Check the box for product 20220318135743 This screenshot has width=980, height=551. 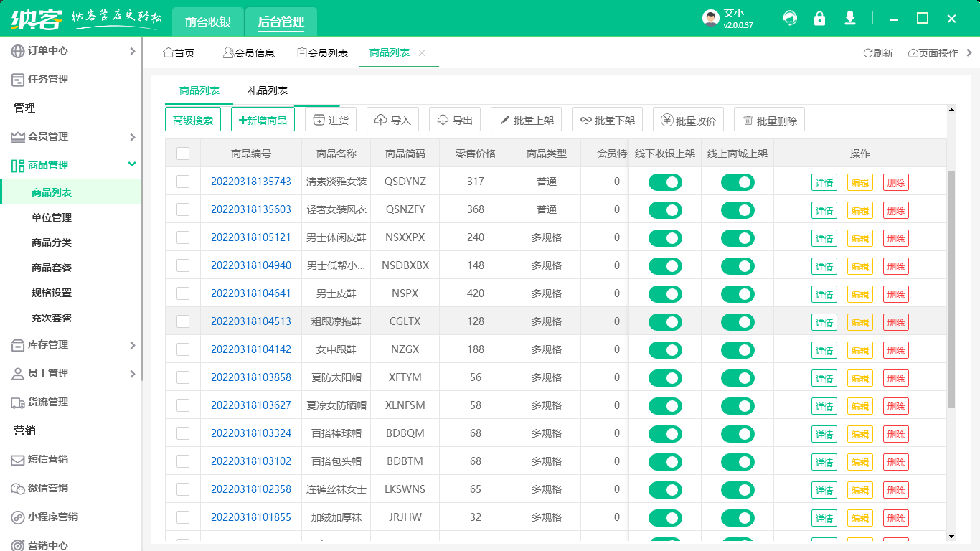point(183,182)
